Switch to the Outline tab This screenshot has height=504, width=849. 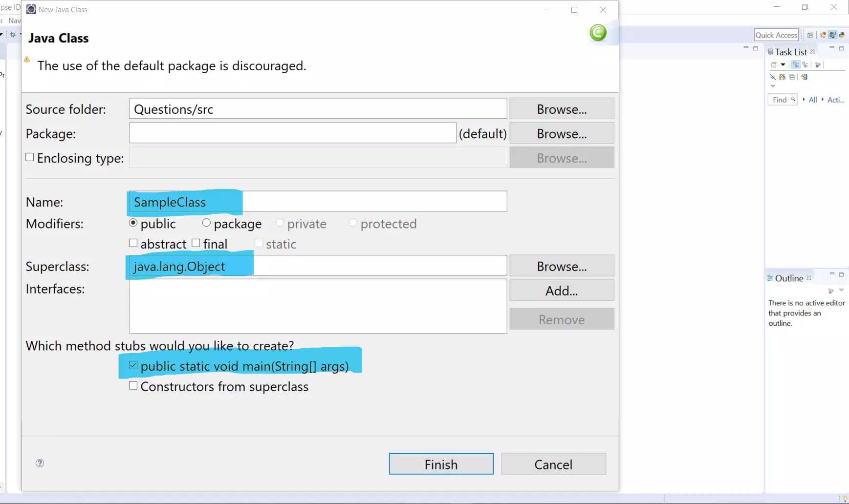tap(788, 278)
